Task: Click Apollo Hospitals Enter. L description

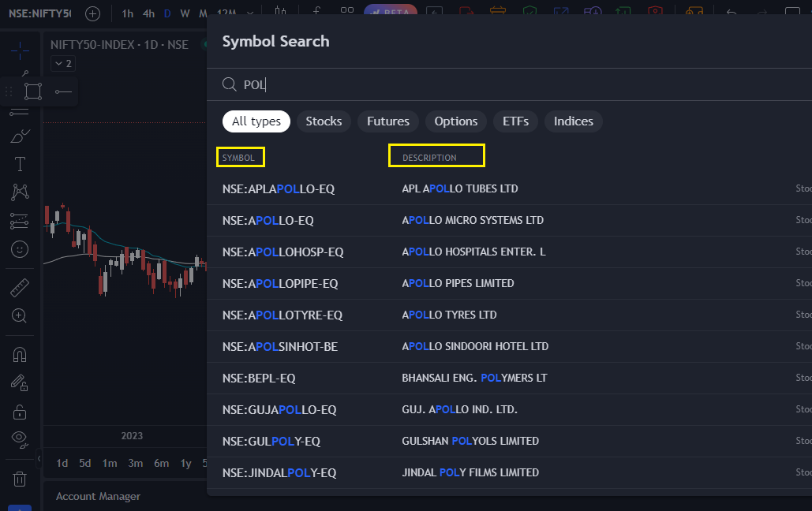Action: 473,252
